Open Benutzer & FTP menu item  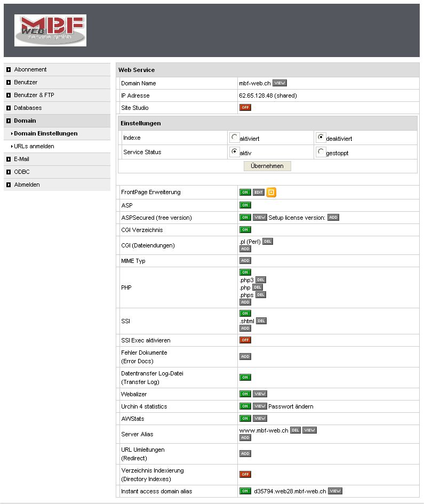(x=34, y=95)
